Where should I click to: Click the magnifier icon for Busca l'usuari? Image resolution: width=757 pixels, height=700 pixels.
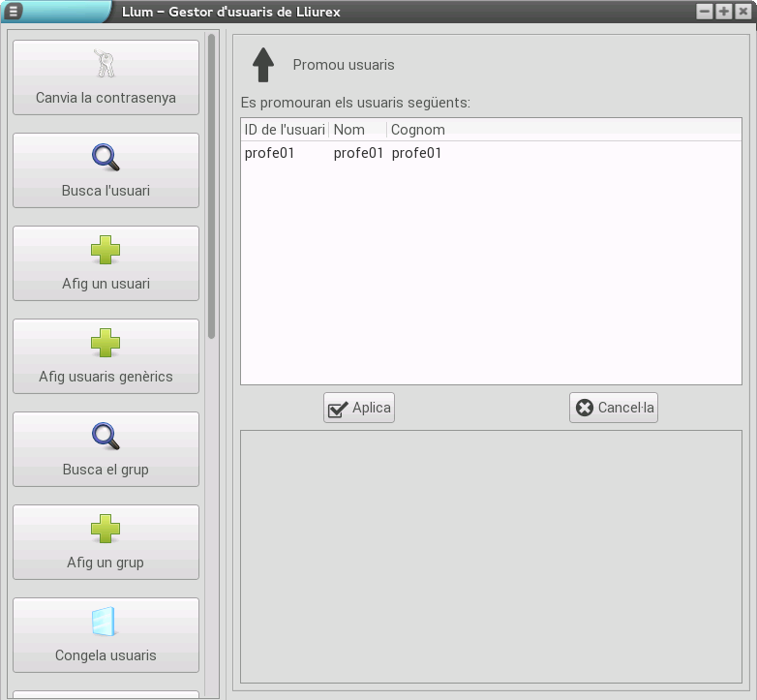tap(106, 157)
